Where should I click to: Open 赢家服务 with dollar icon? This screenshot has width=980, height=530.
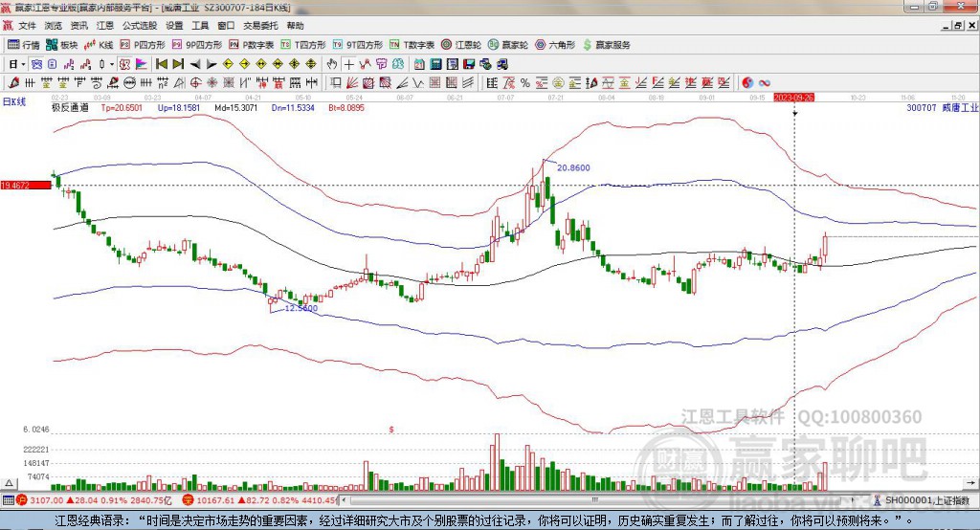(x=606, y=45)
